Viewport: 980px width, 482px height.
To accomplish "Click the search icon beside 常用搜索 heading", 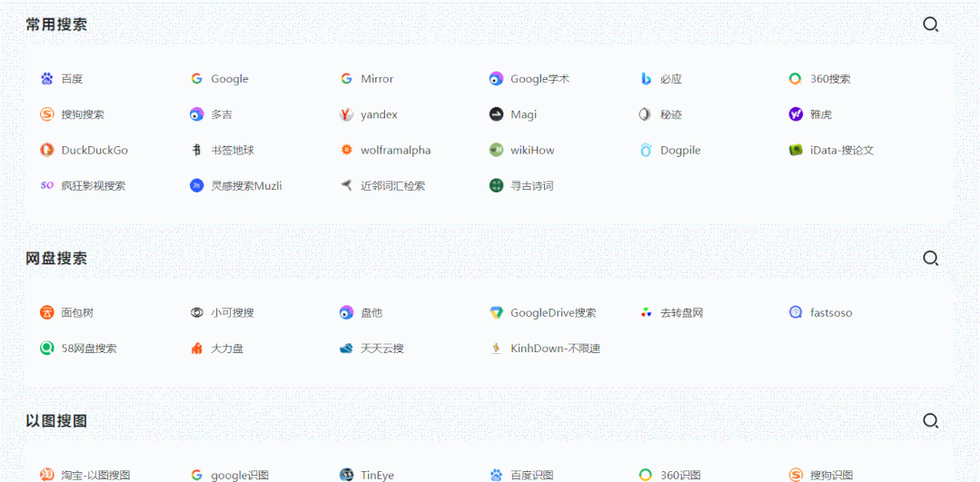I will click(931, 25).
